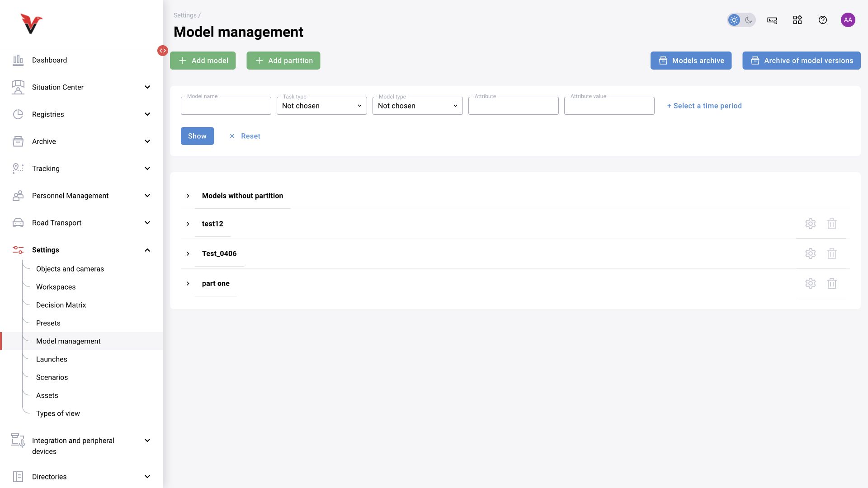The image size is (868, 488).
Task: Open the Decision Matrix page
Action: [x=61, y=305]
